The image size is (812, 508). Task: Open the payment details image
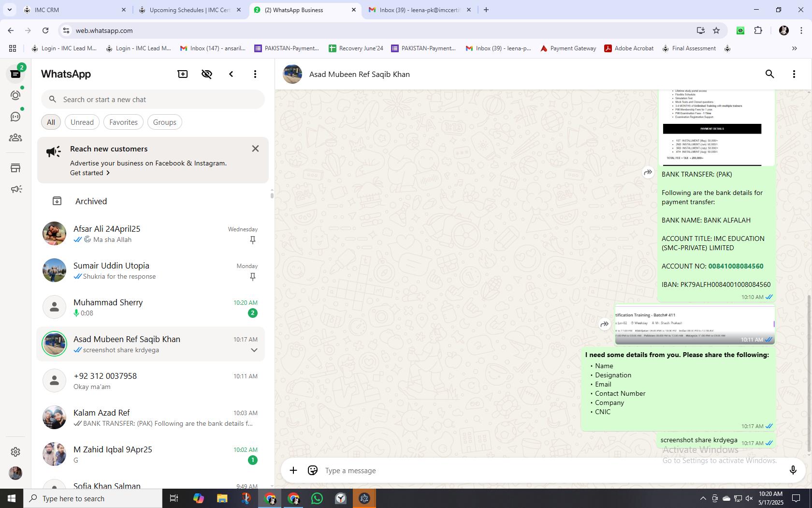(x=717, y=128)
